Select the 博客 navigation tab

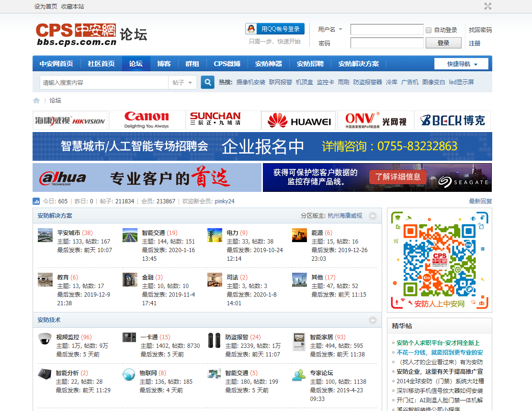tap(164, 64)
